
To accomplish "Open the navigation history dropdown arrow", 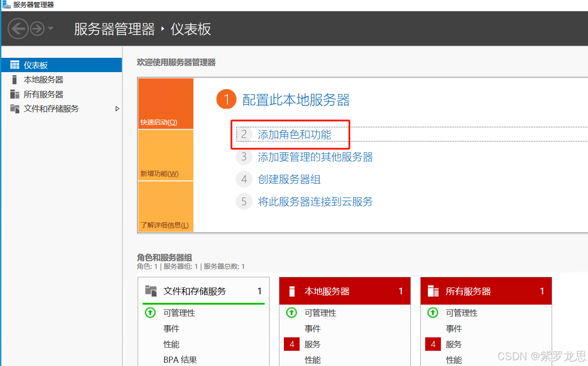I will (51, 29).
